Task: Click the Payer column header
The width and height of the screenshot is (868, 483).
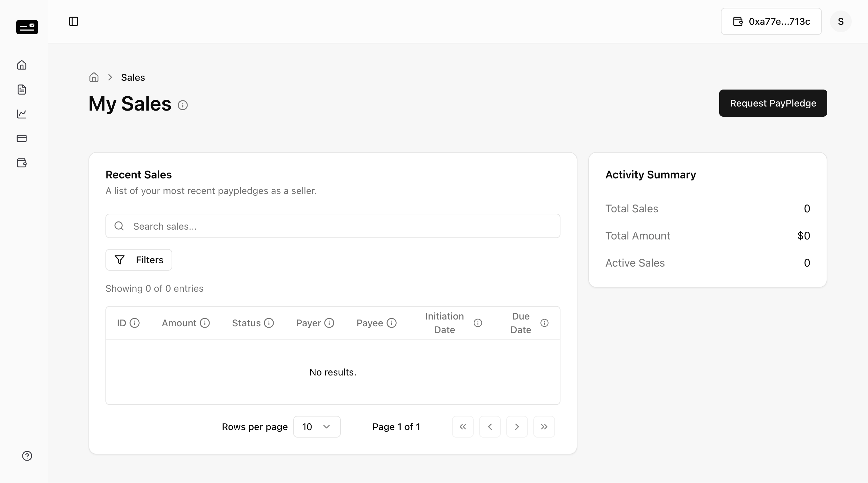Action: (309, 323)
